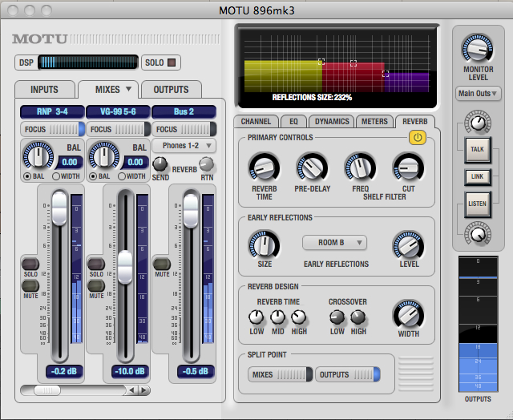Select BAL radio on RNP 3-4
This screenshot has width=513, height=420.
pos(27,176)
